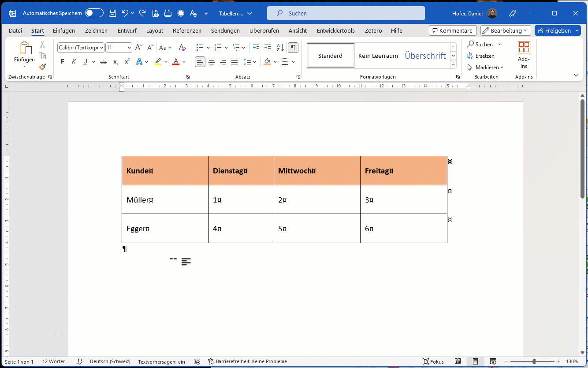Open the font size dropdown
The image size is (588, 368).
click(x=129, y=48)
